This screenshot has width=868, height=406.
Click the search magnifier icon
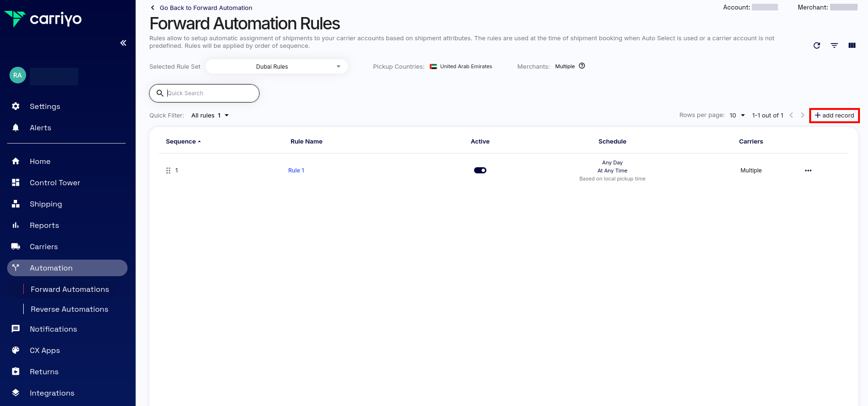point(160,93)
